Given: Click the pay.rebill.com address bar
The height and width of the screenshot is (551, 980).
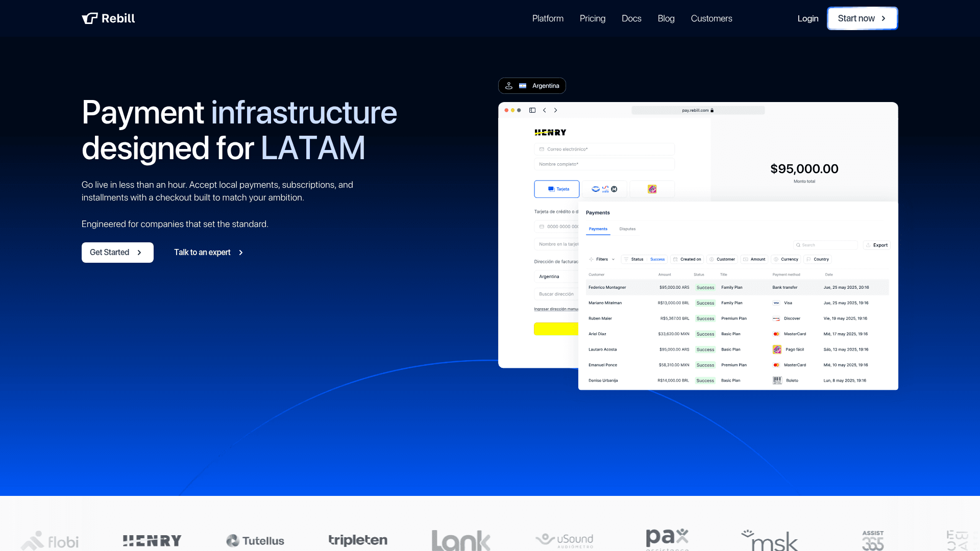Looking at the screenshot, I should (698, 110).
